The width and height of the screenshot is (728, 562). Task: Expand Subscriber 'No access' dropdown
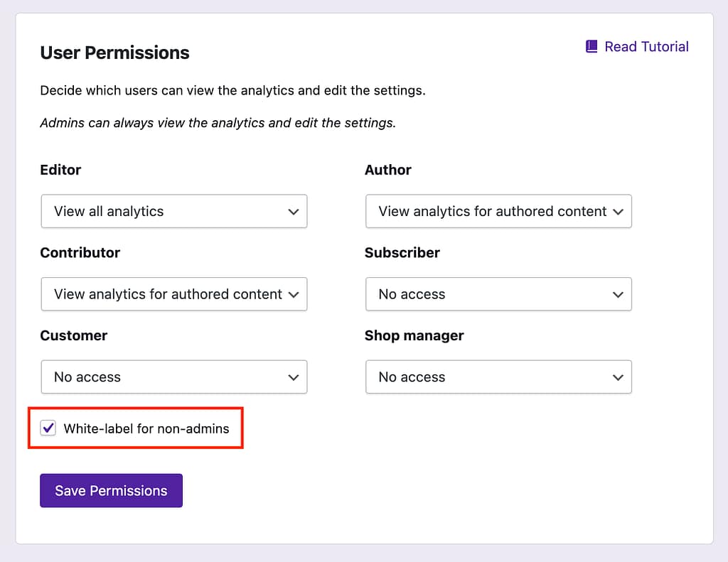[498, 295]
